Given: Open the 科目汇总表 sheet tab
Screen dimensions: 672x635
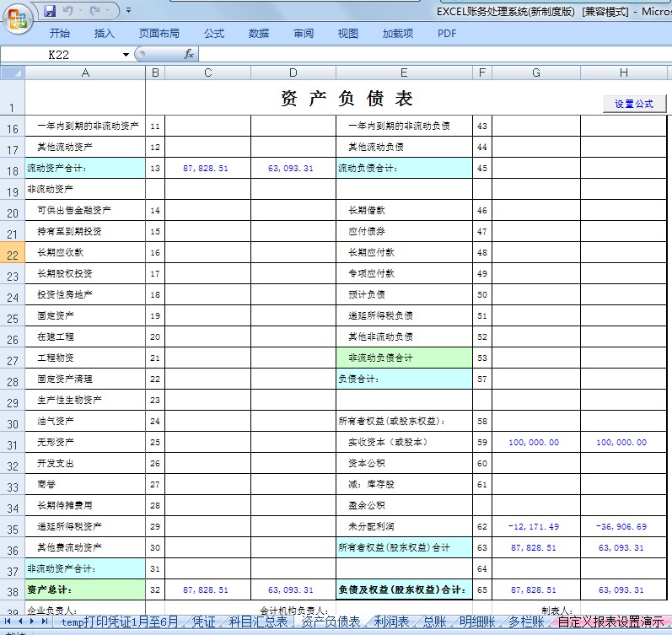Looking at the screenshot, I should (259, 622).
